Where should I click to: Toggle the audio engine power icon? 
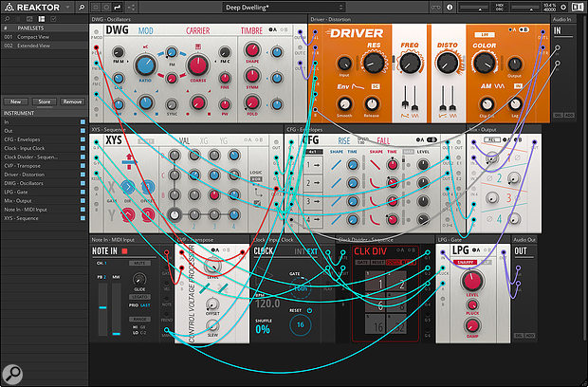pyautogui.click(x=563, y=8)
